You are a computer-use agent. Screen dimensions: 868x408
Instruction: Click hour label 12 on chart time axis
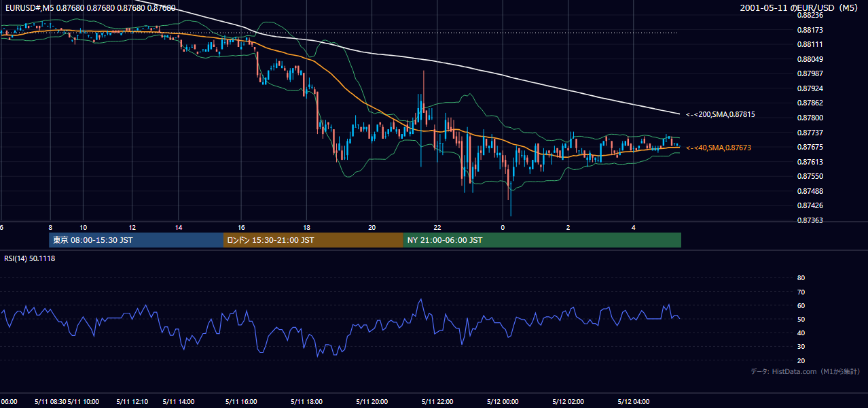tap(132, 227)
